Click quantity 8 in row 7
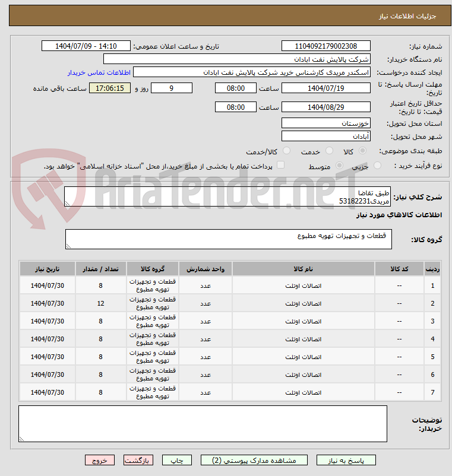452x476 pixels. pos(100,392)
